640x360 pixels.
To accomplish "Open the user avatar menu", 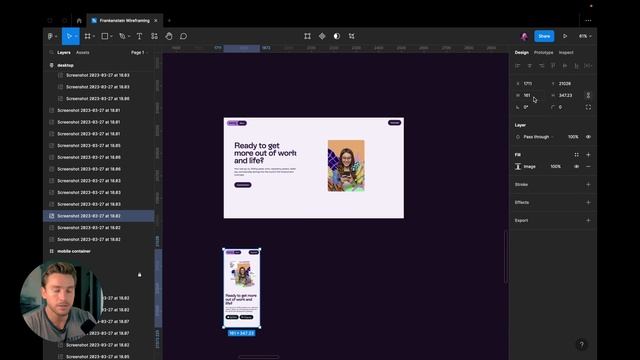I will tap(524, 36).
